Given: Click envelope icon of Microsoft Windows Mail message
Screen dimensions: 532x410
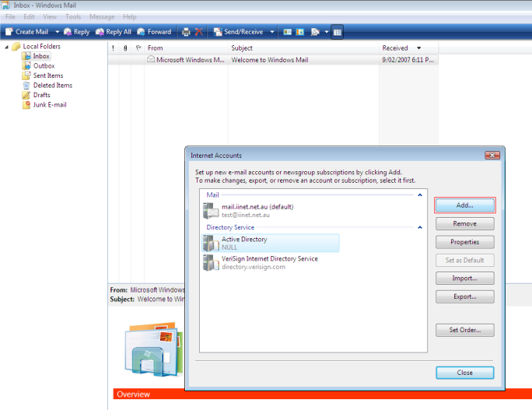Looking at the screenshot, I should point(151,59).
